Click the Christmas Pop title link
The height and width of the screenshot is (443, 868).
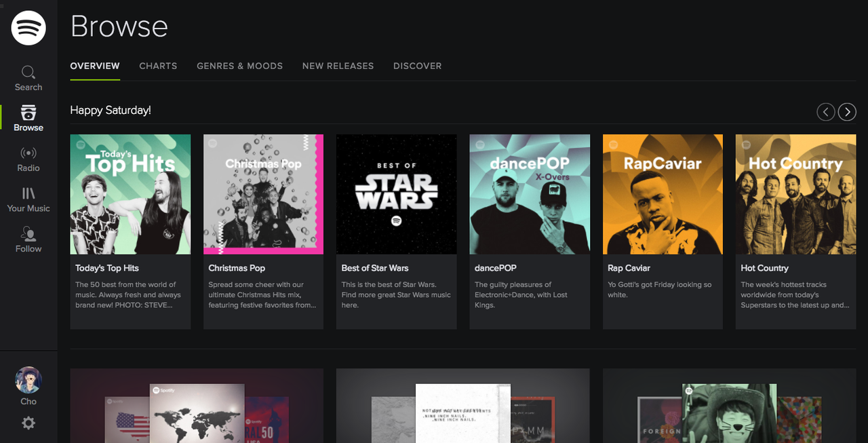pyautogui.click(x=237, y=268)
